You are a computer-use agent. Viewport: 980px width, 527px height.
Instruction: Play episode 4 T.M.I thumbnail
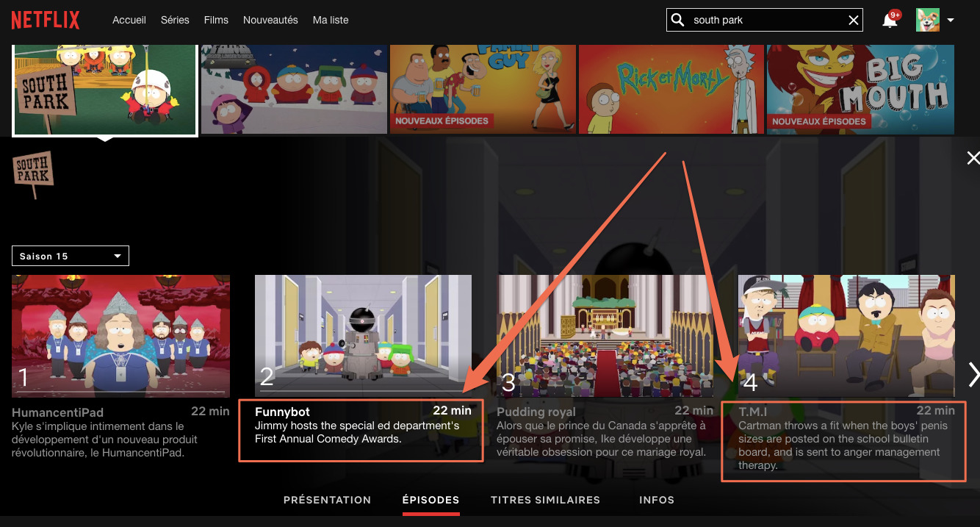(x=846, y=336)
